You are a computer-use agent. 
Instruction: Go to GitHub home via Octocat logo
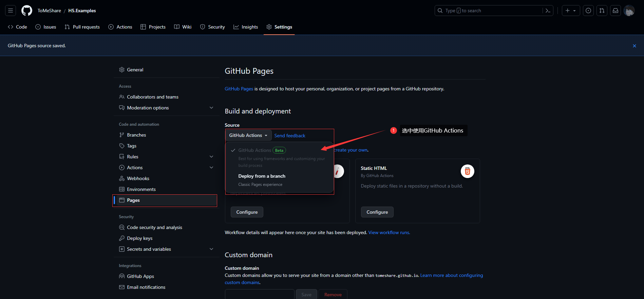(x=27, y=11)
